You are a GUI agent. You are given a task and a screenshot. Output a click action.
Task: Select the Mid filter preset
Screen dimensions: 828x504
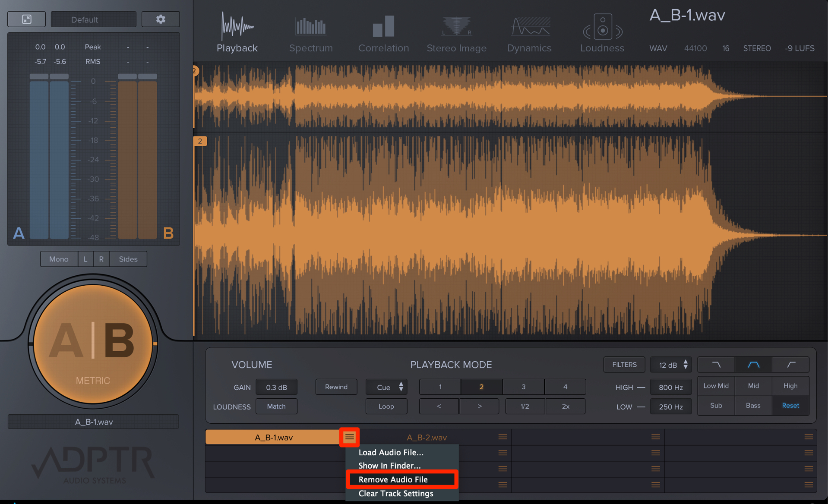click(x=753, y=386)
